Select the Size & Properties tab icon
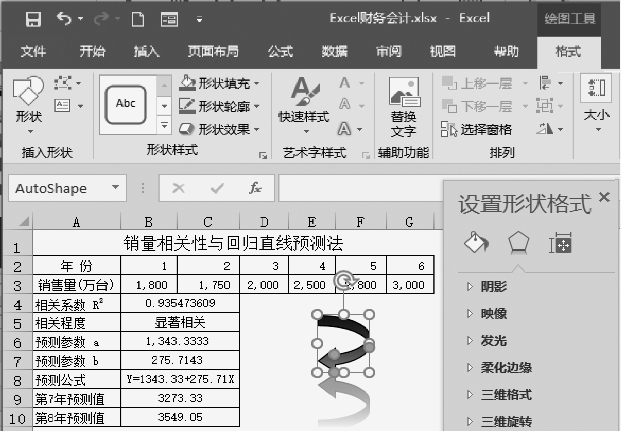Screen dimensions: 621x431 tap(560, 242)
